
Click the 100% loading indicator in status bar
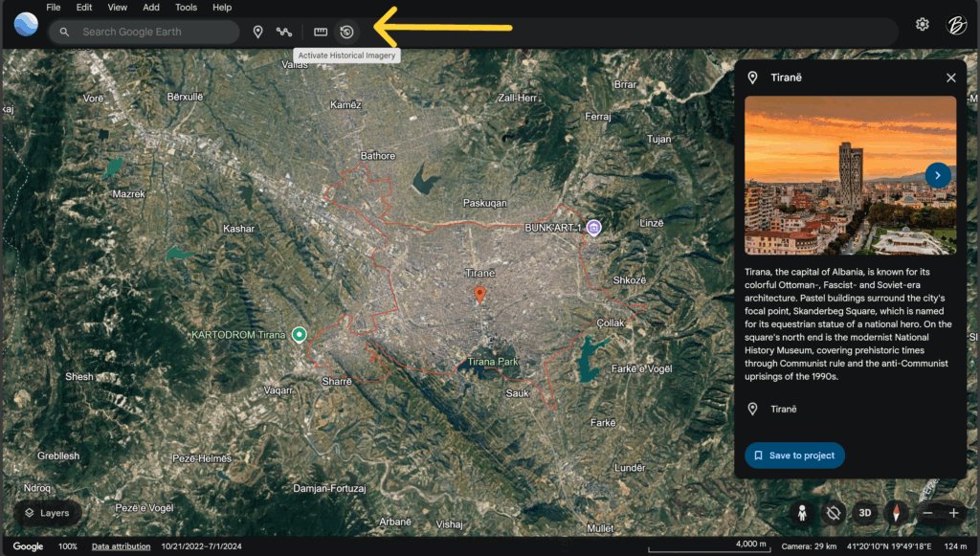click(68, 546)
